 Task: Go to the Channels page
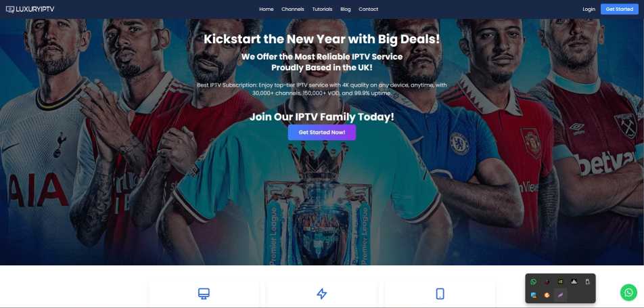click(x=293, y=9)
